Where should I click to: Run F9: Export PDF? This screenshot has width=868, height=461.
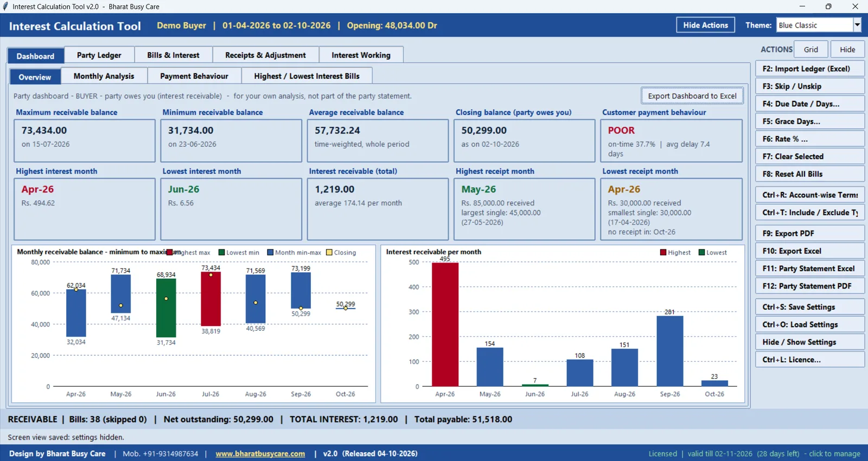pyautogui.click(x=810, y=233)
